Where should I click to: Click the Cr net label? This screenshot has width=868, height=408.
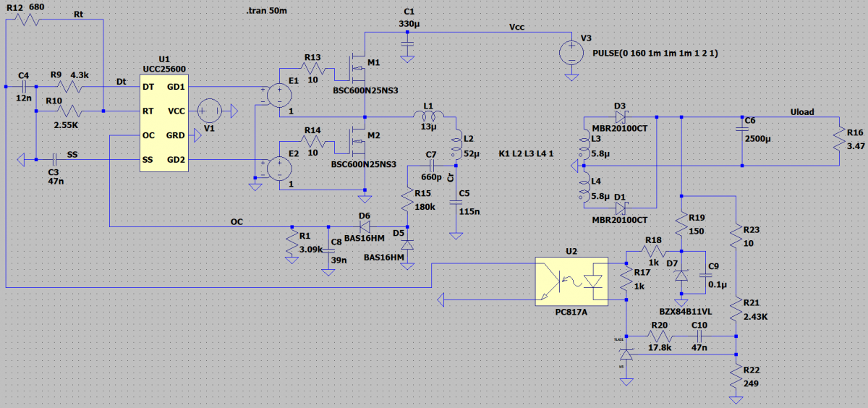tap(450, 178)
